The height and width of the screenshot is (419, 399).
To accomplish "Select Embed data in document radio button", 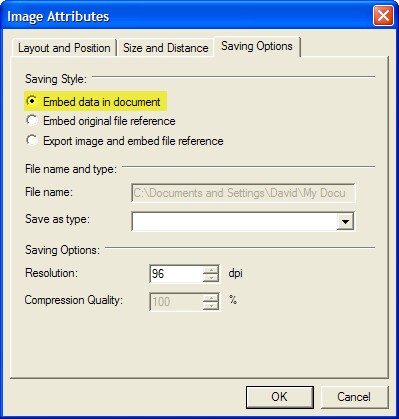I will pos(32,101).
